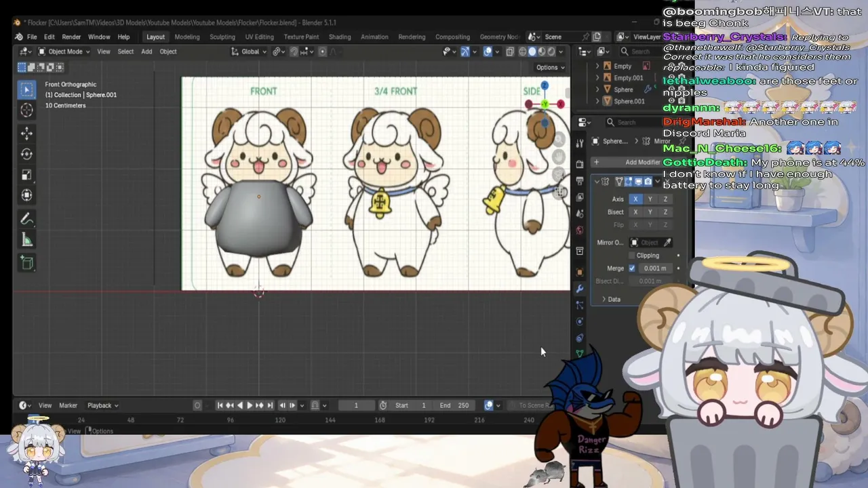Jump to the timeline end
This screenshot has height=488, width=868.
(x=270, y=405)
